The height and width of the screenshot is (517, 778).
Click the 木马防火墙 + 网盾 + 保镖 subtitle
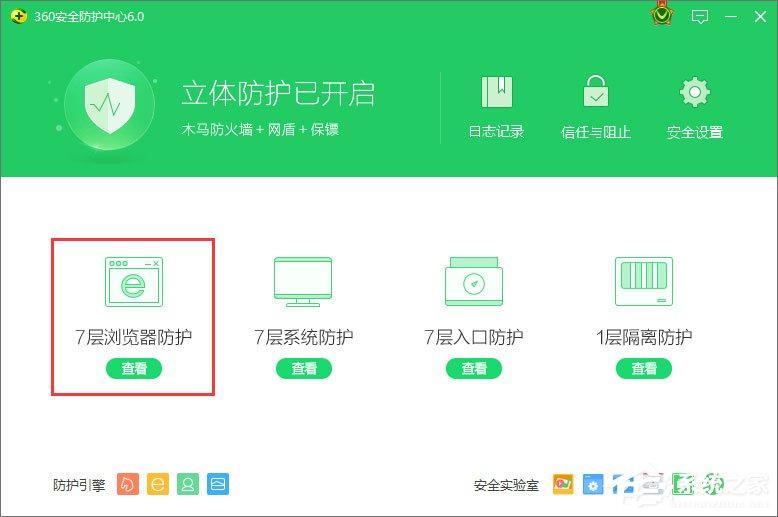(260, 130)
